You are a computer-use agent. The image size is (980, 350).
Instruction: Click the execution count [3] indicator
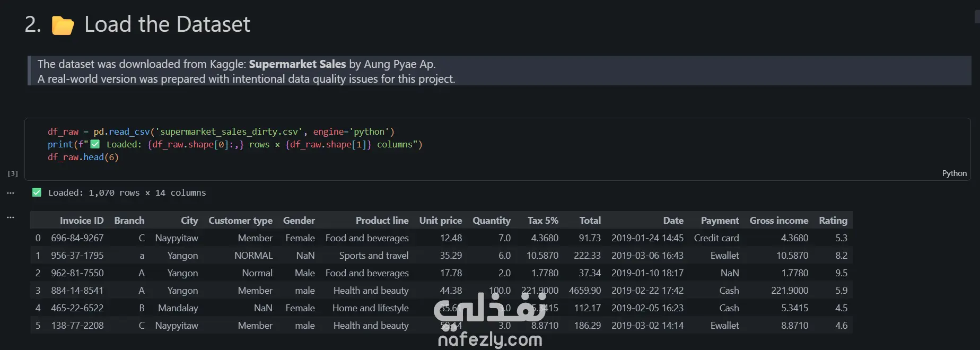click(x=13, y=173)
